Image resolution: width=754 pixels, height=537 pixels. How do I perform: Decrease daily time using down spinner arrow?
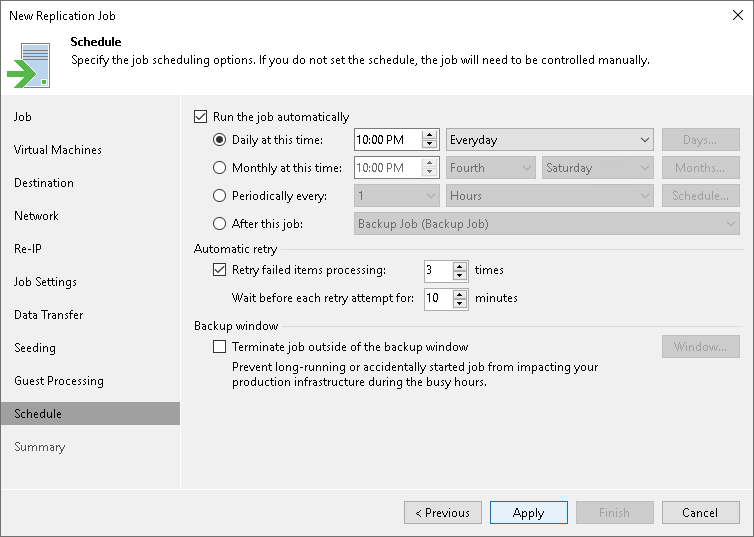click(x=430, y=145)
